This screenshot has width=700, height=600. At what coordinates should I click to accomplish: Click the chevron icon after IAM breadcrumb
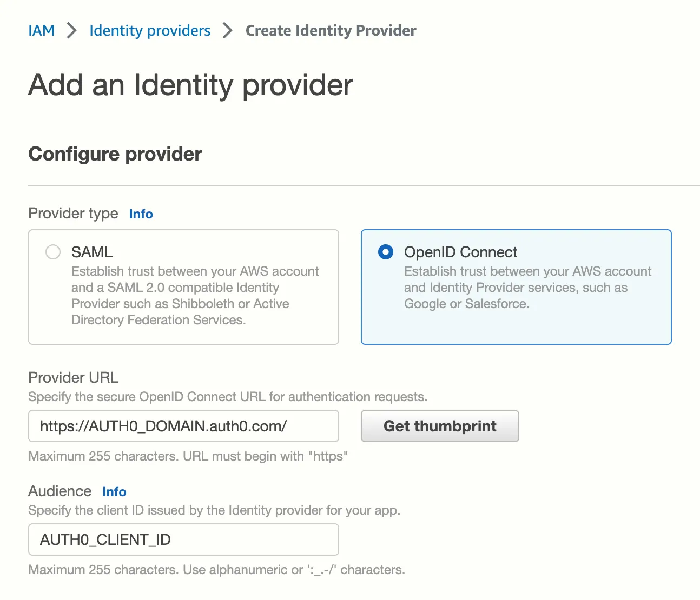click(71, 31)
